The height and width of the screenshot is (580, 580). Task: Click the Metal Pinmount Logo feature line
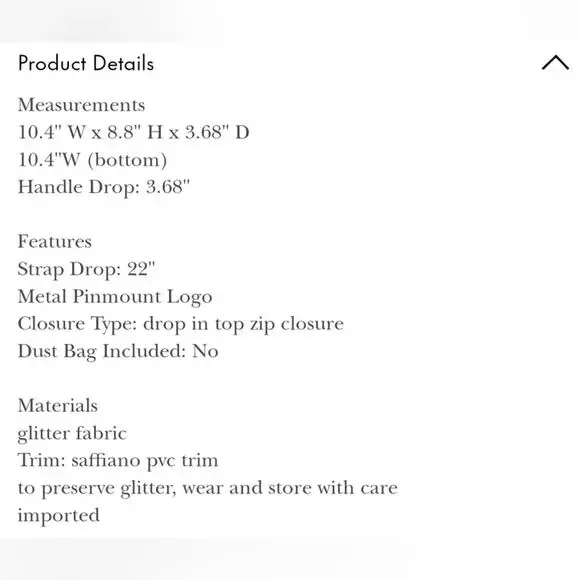115,296
